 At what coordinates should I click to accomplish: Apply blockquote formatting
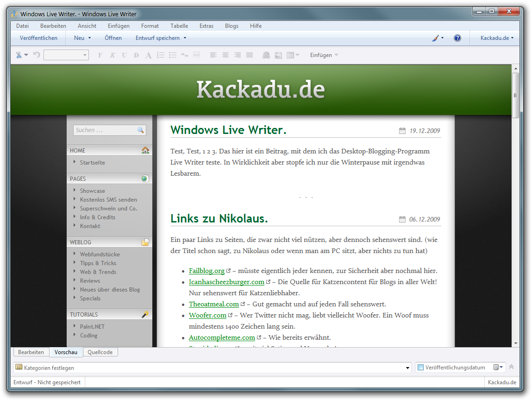pyautogui.click(x=185, y=55)
